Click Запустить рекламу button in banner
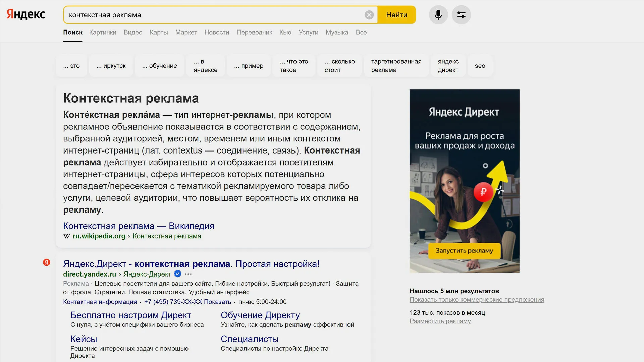The image size is (644, 362). [x=464, y=251]
